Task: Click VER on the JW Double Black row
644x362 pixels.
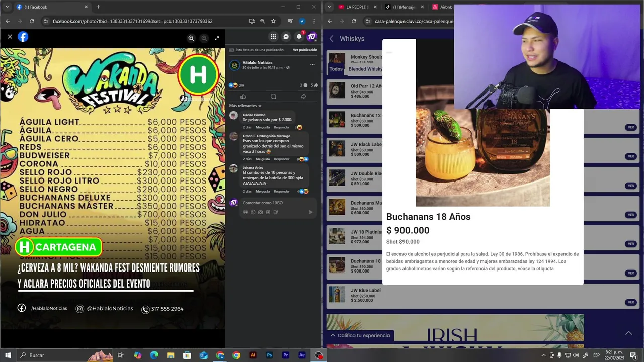Action: coord(631,186)
